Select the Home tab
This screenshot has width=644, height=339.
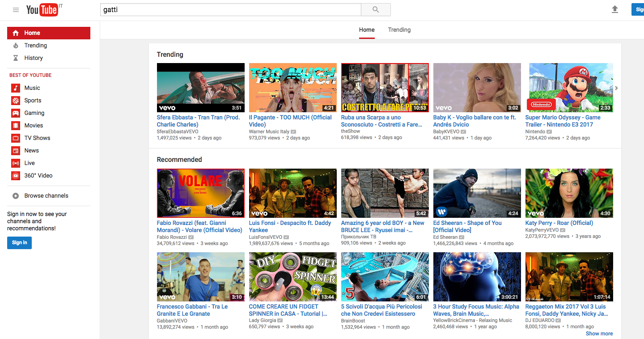click(x=367, y=30)
